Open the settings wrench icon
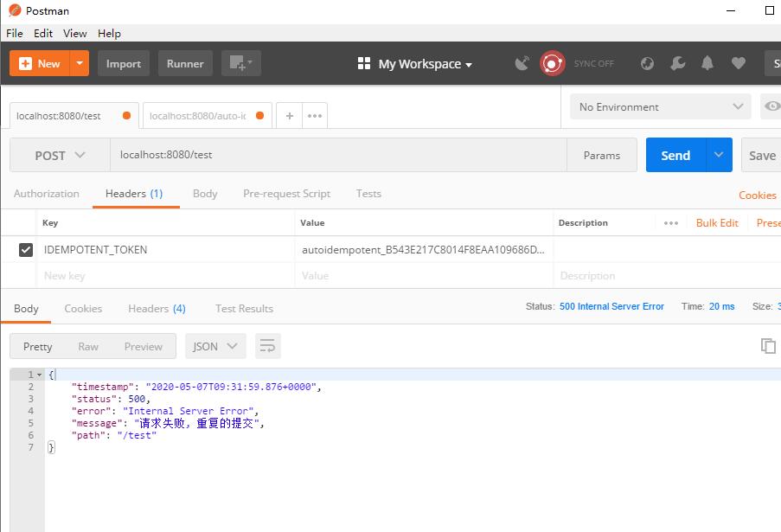The image size is (781, 532). [x=677, y=63]
